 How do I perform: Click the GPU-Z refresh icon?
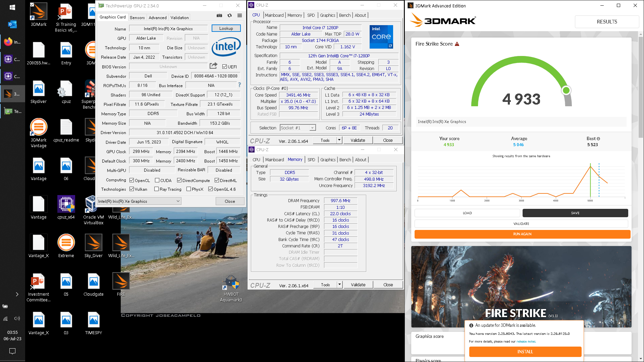tap(229, 15)
